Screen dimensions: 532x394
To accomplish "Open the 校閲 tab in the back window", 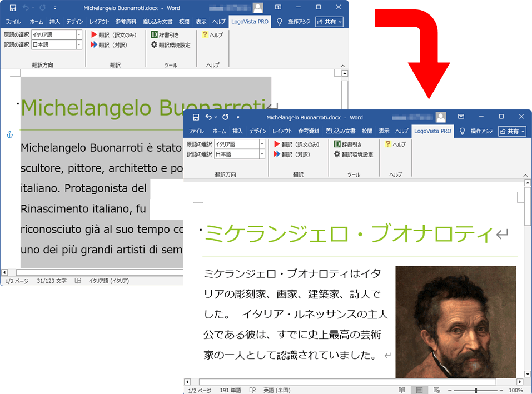I will [x=184, y=22].
